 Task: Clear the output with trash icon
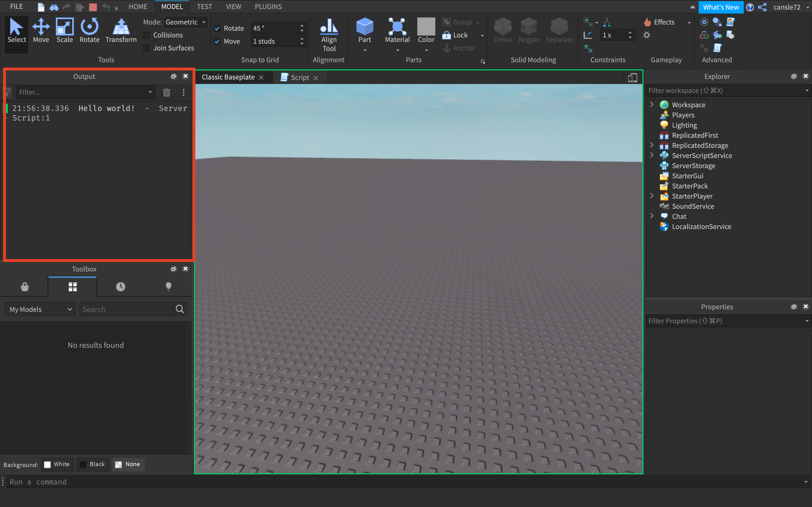[x=166, y=92]
